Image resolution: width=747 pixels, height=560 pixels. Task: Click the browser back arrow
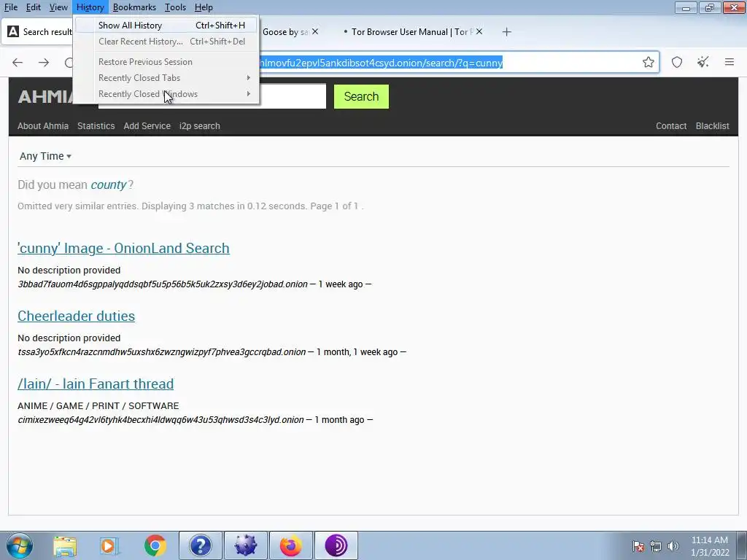[x=18, y=63]
